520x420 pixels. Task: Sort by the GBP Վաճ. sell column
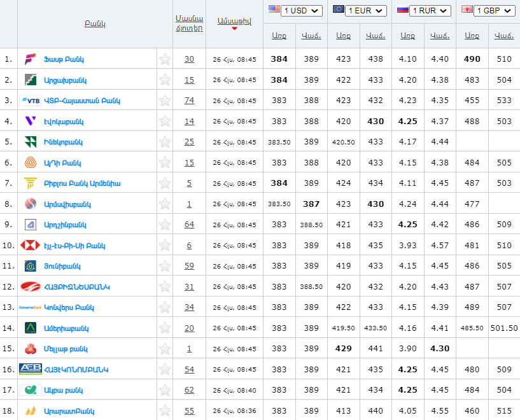(x=505, y=36)
